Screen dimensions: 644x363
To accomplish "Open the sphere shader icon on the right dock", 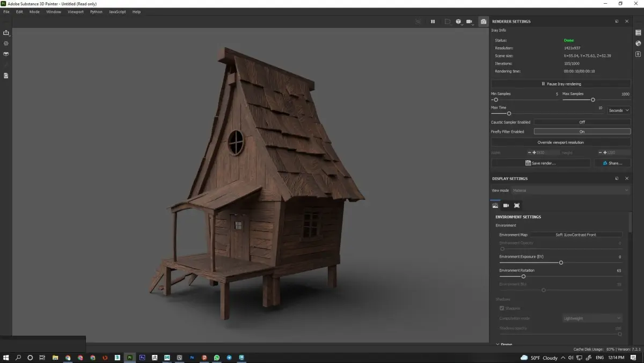I will [x=638, y=43].
